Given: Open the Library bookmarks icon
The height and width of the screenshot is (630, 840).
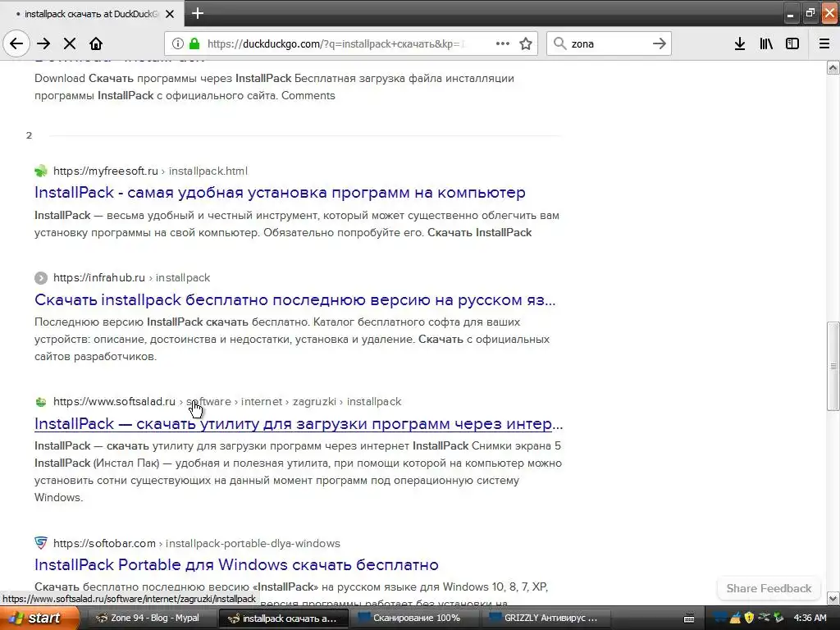Looking at the screenshot, I should 766,44.
